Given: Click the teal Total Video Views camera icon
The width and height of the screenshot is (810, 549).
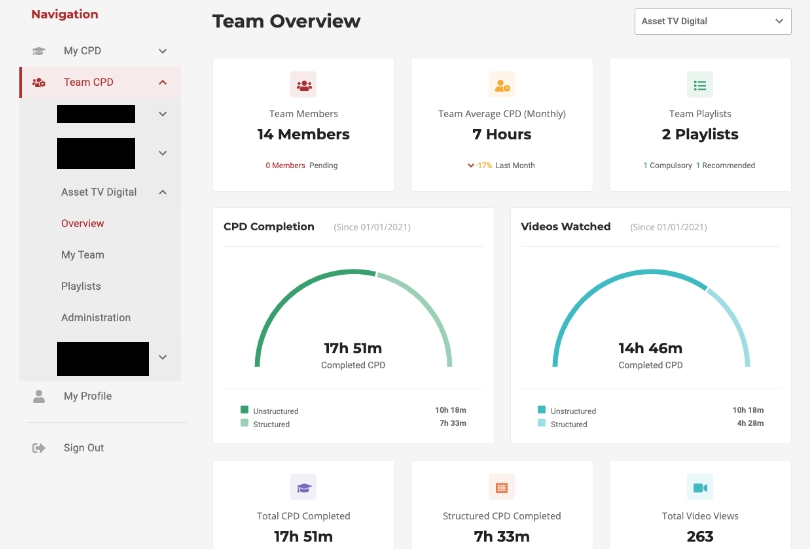Looking at the screenshot, I should tap(700, 487).
